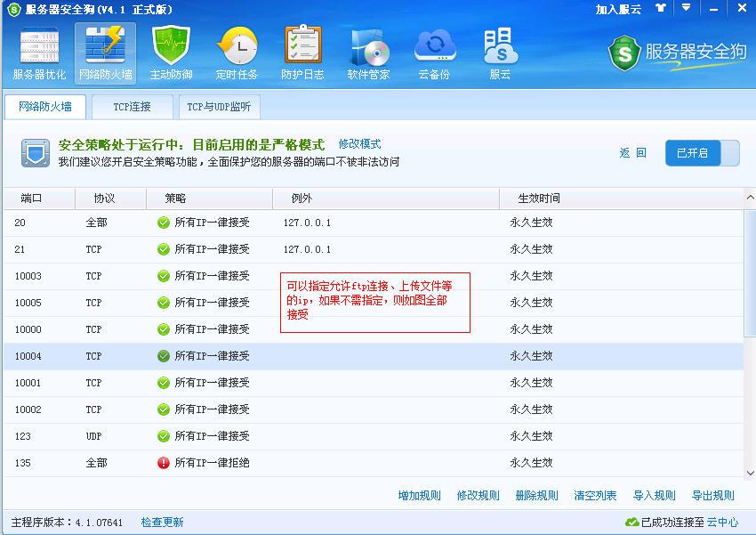This screenshot has width=756, height=535.
Task: Open 软件管家 software manager icon
Action: [x=368, y=53]
